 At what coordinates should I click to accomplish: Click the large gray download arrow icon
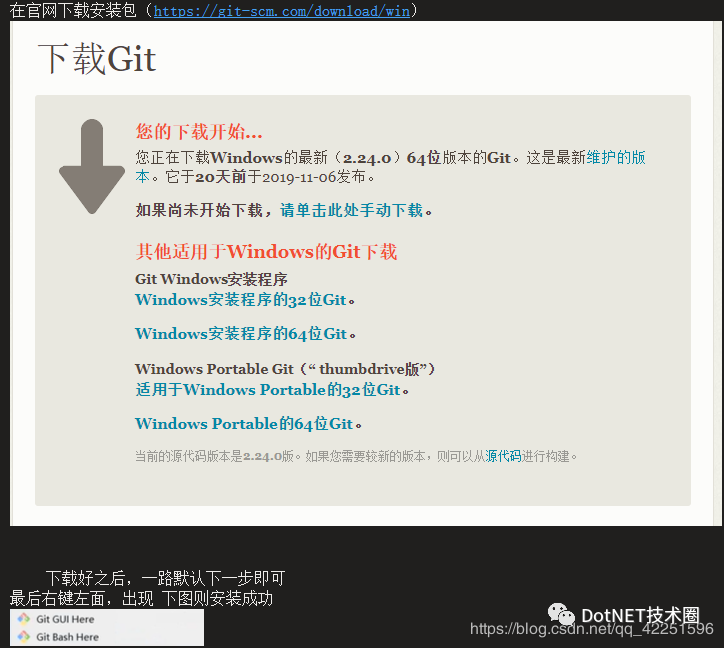point(92,166)
